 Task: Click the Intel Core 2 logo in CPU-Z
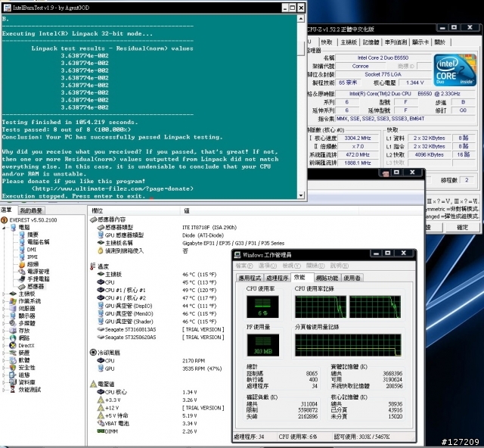[x=455, y=70]
